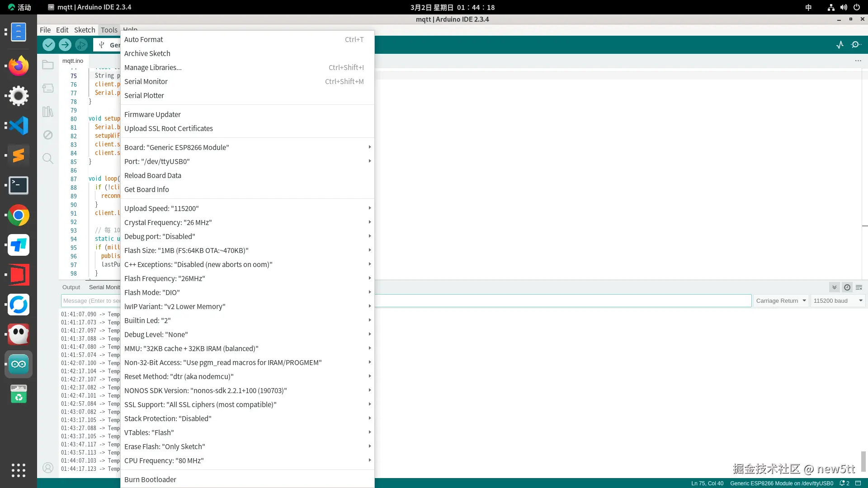Screen dimensions: 868x488
Task: Click the Upload arrow button
Action: pyautogui.click(x=65, y=45)
